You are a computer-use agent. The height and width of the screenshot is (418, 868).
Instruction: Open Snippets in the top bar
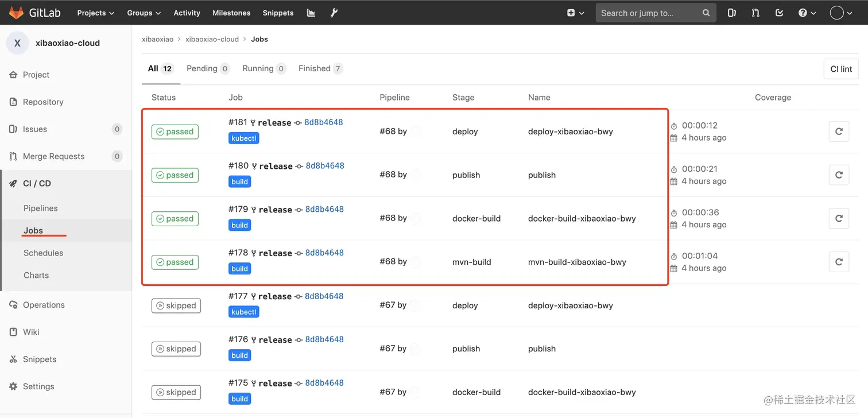click(x=278, y=13)
